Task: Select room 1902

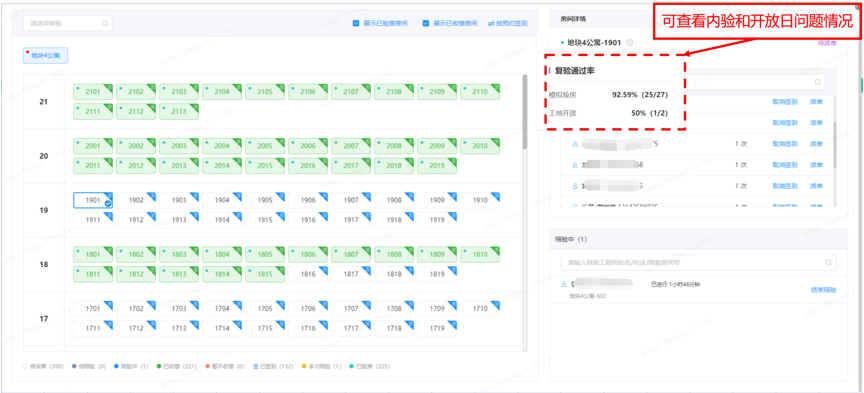Action: coord(136,201)
